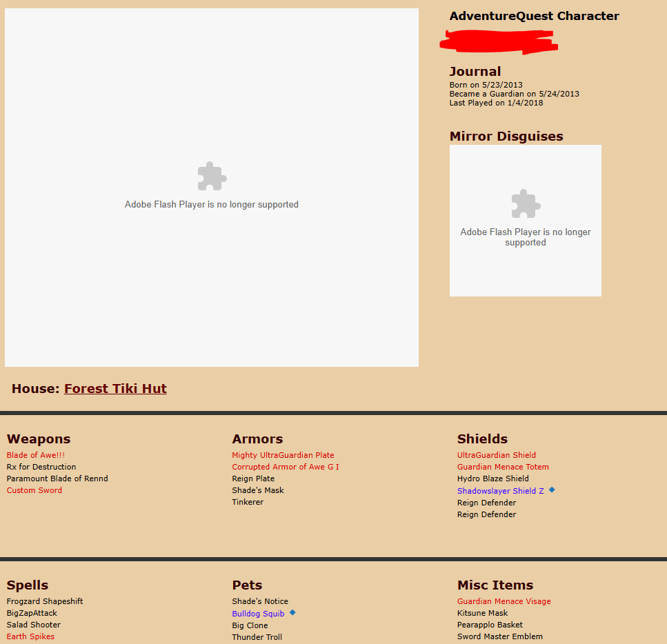Click the Journal heading

475,71
